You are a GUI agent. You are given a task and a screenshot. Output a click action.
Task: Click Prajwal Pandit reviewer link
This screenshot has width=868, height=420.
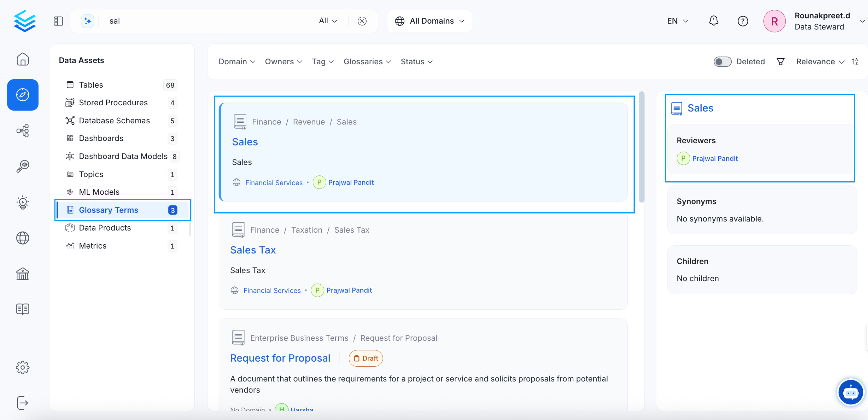tap(715, 158)
